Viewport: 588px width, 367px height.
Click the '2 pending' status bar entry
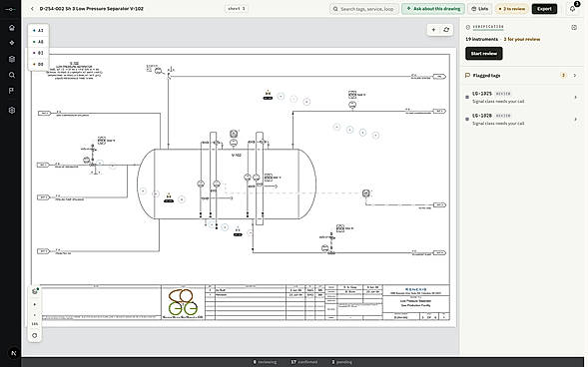pos(341,362)
